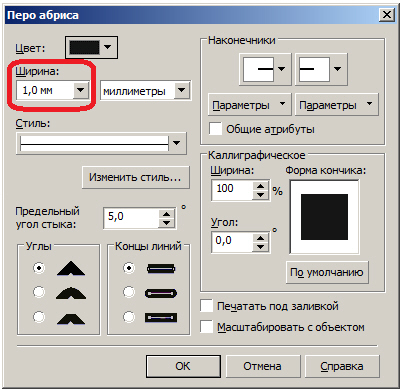
Task: Enable Печатать под заливкой checkbox
Action: [207, 306]
